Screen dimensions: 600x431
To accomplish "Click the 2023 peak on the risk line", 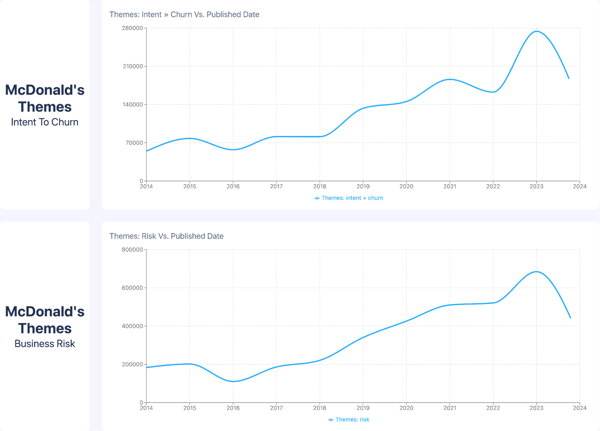I will pyautogui.click(x=537, y=271).
